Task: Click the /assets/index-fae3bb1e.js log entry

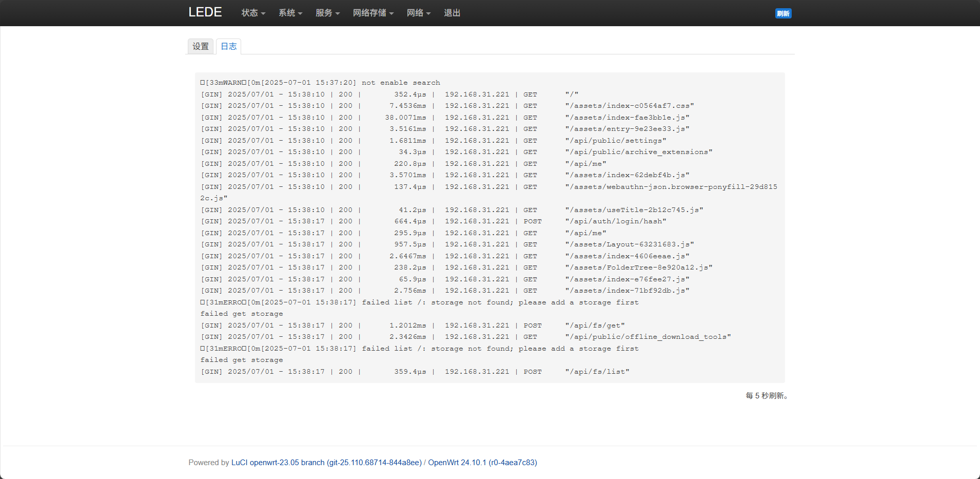Action: [445, 118]
